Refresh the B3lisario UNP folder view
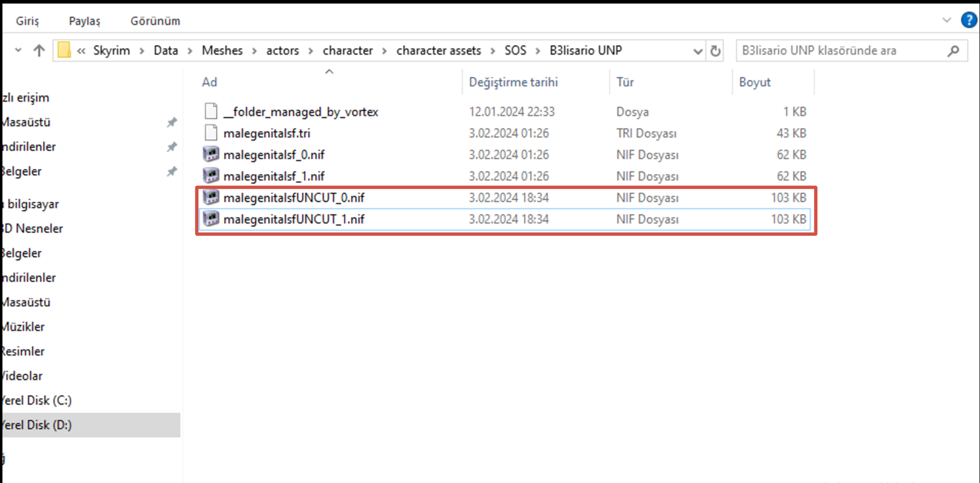 [715, 51]
